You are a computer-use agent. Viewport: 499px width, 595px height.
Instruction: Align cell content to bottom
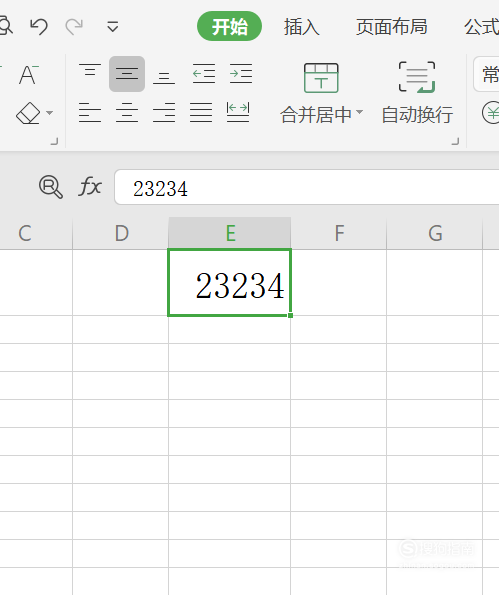click(x=164, y=77)
